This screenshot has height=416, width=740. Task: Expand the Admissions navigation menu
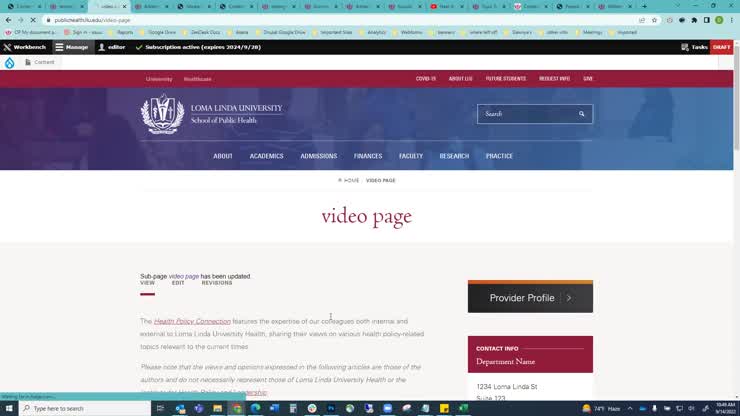click(319, 156)
